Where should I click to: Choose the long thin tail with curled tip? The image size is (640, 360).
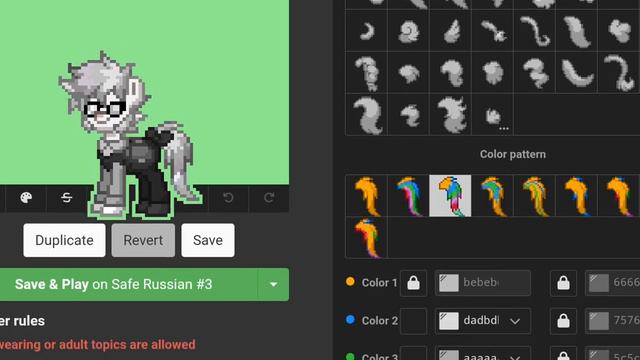(x=534, y=31)
